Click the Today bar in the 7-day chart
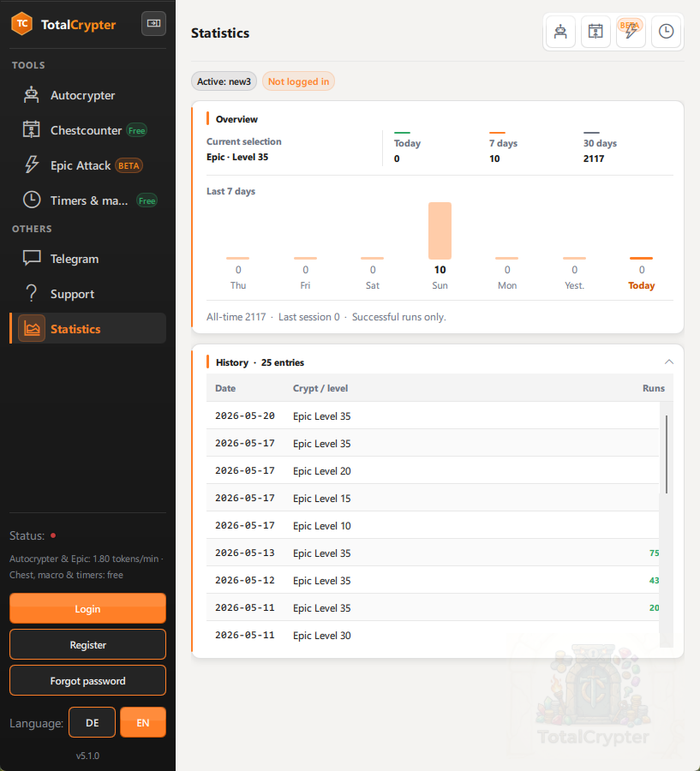Viewport: 700px width, 771px height. (x=642, y=258)
